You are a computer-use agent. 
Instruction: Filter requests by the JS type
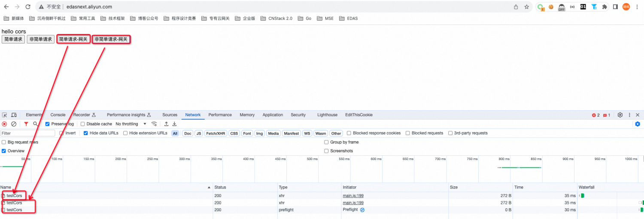point(199,133)
